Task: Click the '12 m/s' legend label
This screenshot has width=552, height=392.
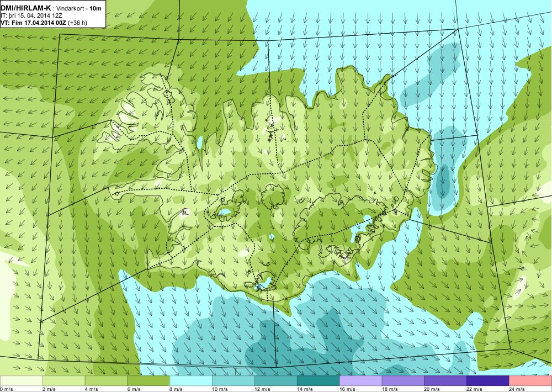Action: [263, 389]
